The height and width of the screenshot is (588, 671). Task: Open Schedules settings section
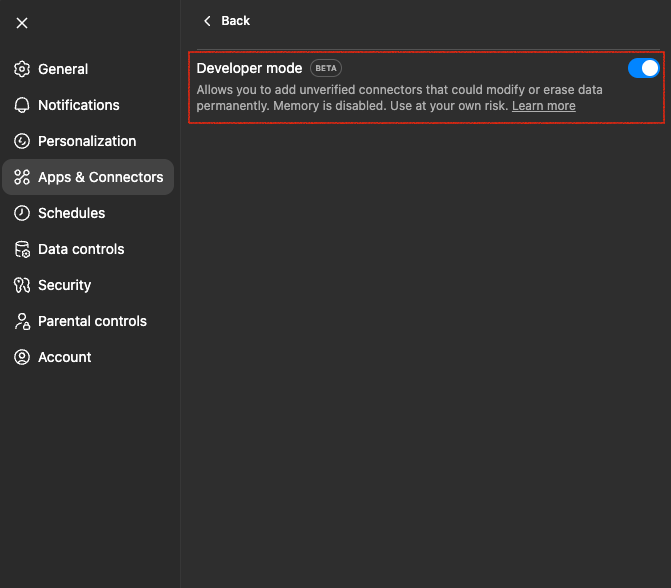pyautogui.click(x=88, y=213)
